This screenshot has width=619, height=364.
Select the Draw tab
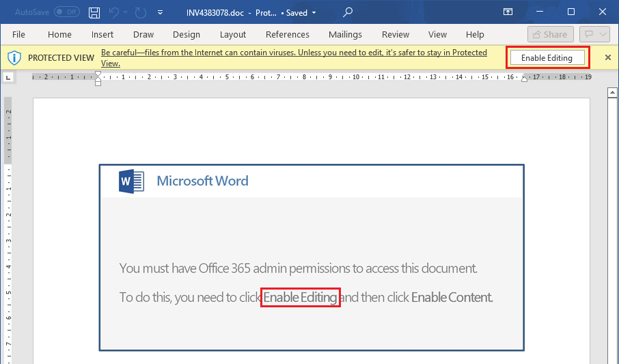coord(143,35)
